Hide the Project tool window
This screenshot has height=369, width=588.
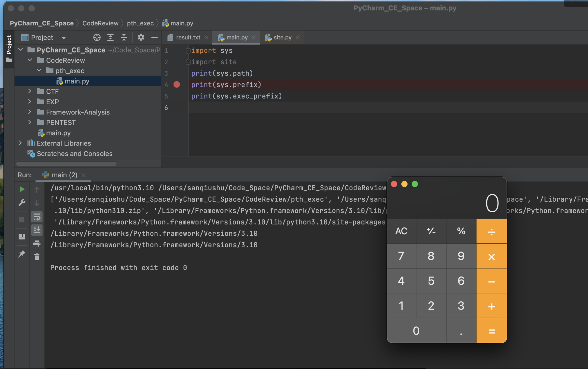(x=154, y=37)
